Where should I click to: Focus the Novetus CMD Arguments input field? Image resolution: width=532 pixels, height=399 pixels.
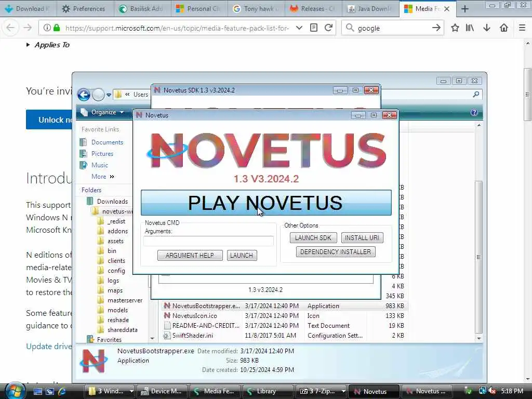tap(208, 241)
